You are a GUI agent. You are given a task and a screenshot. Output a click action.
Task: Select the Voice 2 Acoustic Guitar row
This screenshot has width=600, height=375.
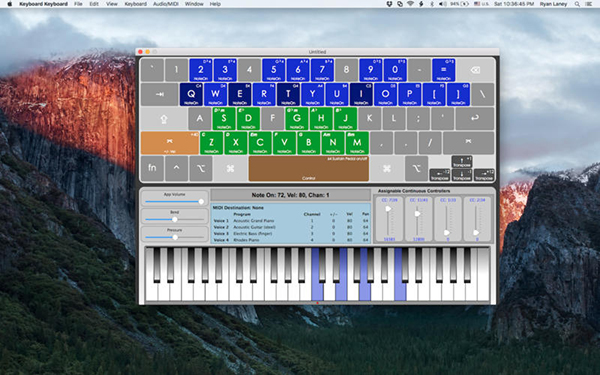pos(291,227)
